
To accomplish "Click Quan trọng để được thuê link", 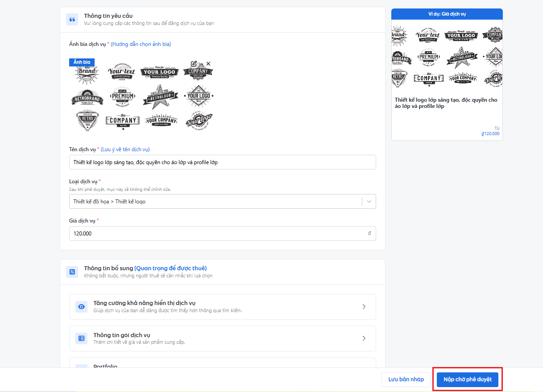I will 170,268.
